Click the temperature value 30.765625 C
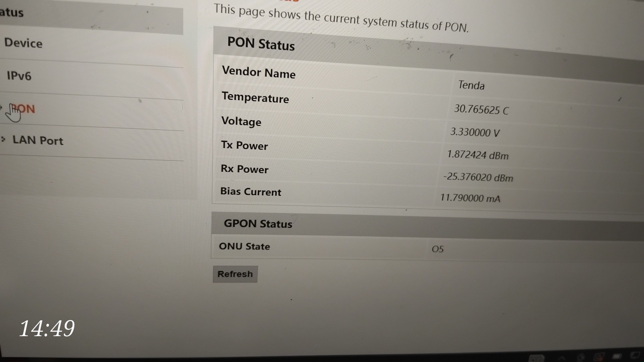The height and width of the screenshot is (362, 644). [x=481, y=110]
